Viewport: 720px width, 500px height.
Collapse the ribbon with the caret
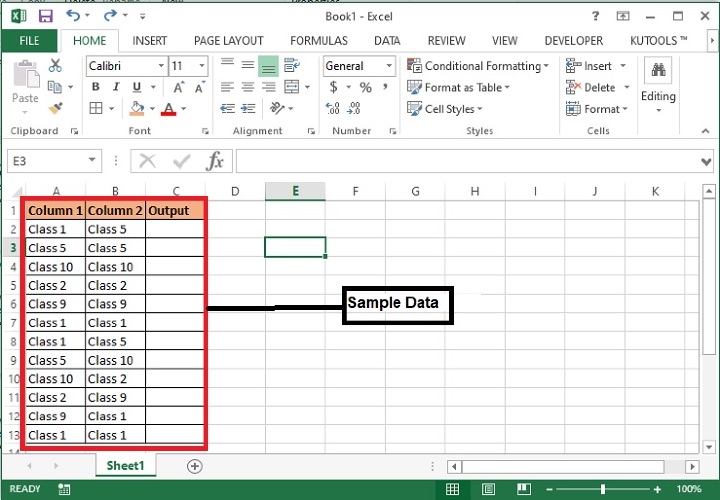(705, 131)
